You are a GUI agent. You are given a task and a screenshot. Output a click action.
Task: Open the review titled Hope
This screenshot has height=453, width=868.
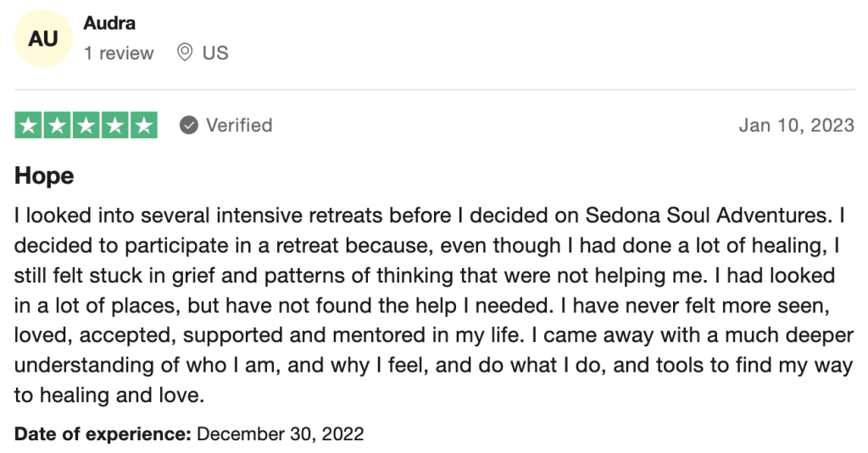point(44,176)
